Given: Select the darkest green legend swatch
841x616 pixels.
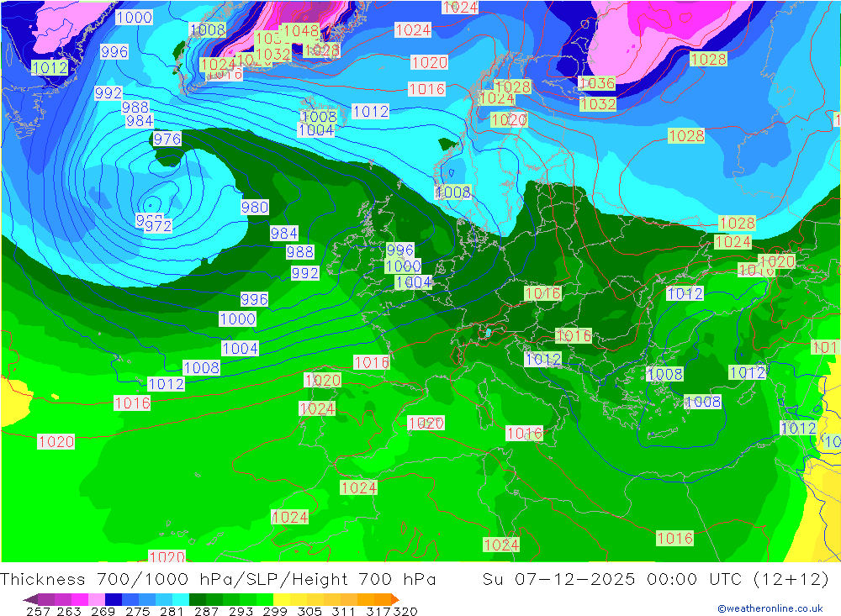Looking at the screenshot, I should point(198,599).
